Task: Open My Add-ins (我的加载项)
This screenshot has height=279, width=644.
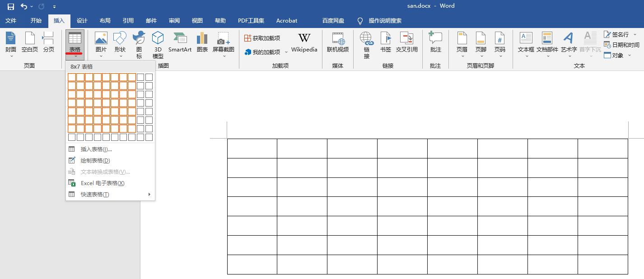Action: point(262,52)
